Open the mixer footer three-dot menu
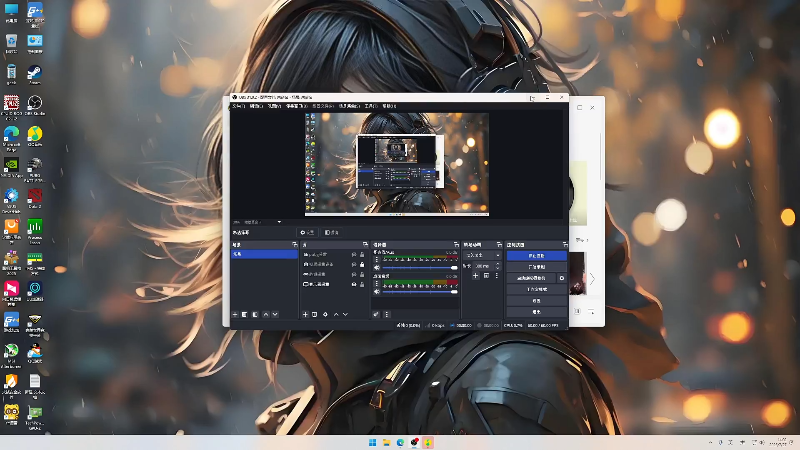This screenshot has width=800, height=450. pyautogui.click(x=386, y=315)
